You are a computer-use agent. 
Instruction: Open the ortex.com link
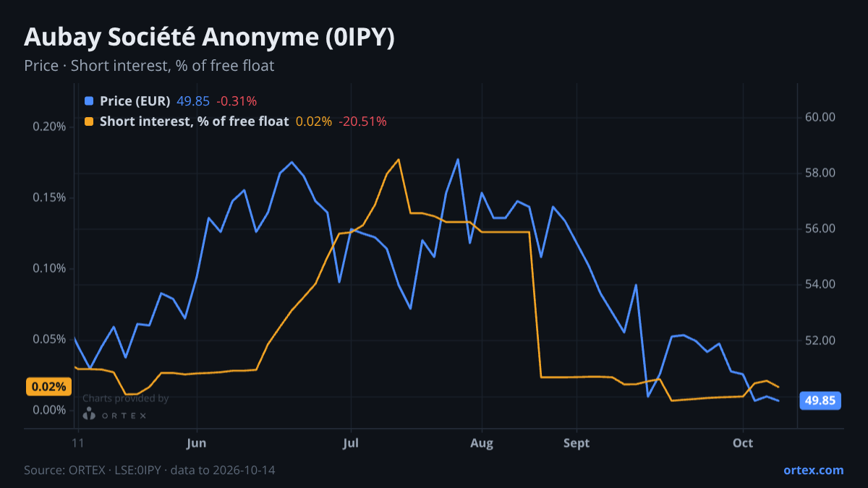(813, 470)
